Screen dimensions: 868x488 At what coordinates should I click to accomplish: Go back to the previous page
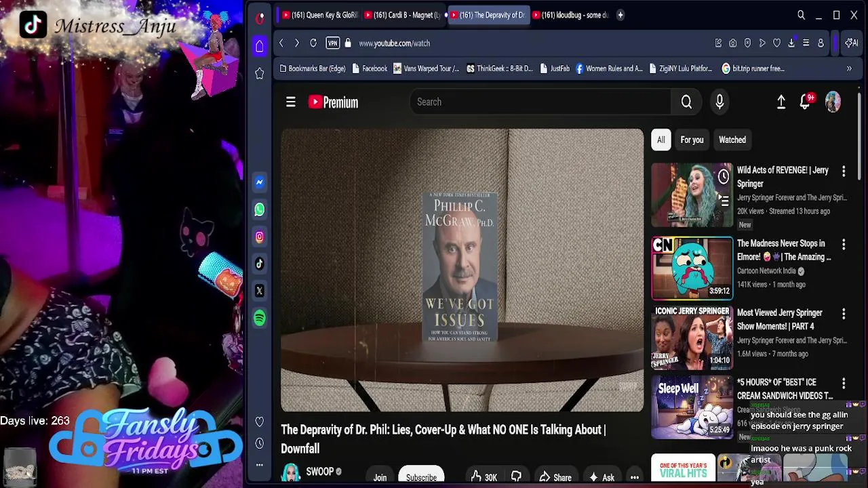point(281,43)
